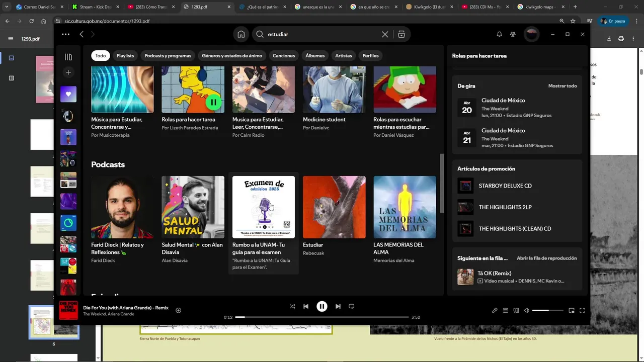Image resolution: width=644 pixels, height=362 pixels.
Task: Select Géneros y estados de ánimo filter
Action: tap(232, 55)
